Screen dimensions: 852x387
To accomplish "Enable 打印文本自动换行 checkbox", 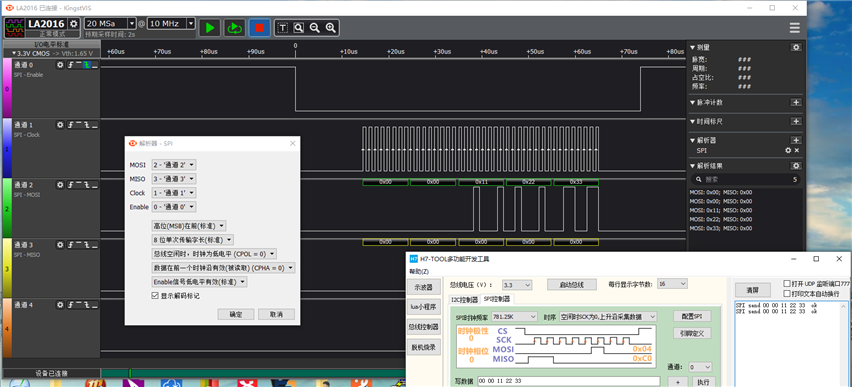I will click(787, 294).
